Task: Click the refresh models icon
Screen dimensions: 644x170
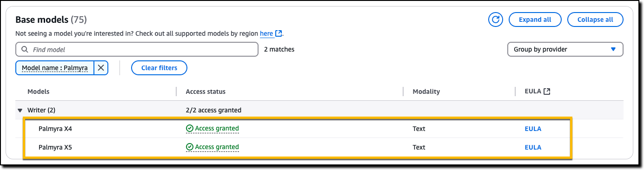Action: tap(496, 20)
